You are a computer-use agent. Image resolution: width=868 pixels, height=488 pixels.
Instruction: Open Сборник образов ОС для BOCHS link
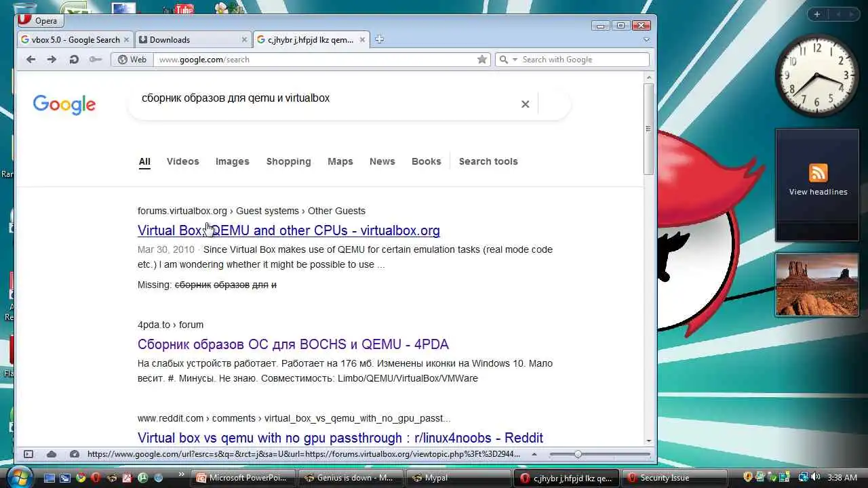(293, 344)
